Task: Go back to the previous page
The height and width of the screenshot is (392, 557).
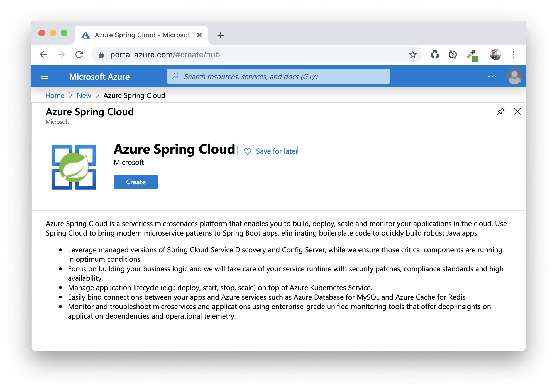Action: [43, 55]
